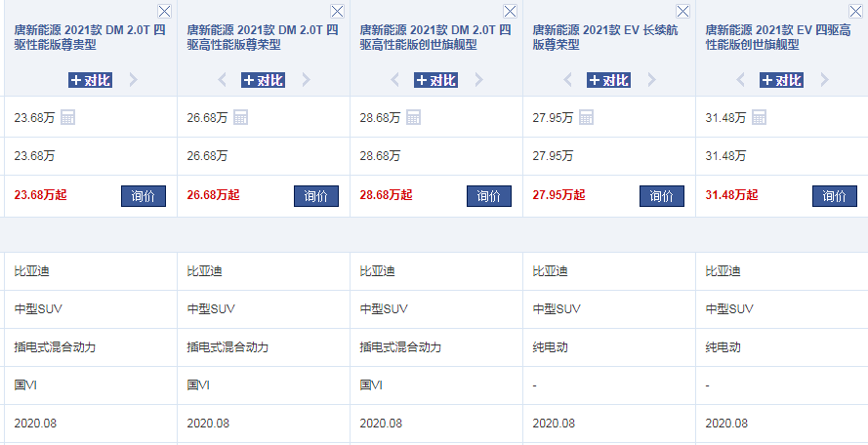Remove the EV 长续航版尊荣型 column with X
The width and height of the screenshot is (868, 445).
click(683, 11)
